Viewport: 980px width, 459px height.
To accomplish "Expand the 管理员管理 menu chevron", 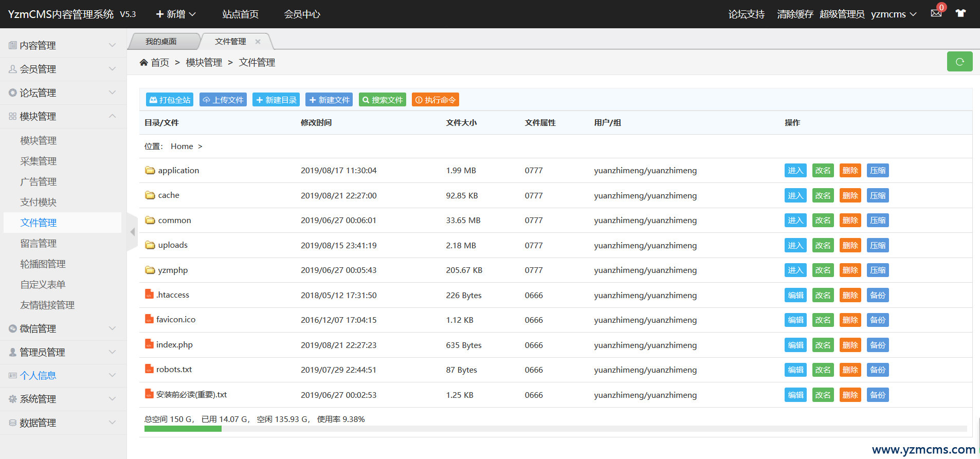I will (112, 352).
